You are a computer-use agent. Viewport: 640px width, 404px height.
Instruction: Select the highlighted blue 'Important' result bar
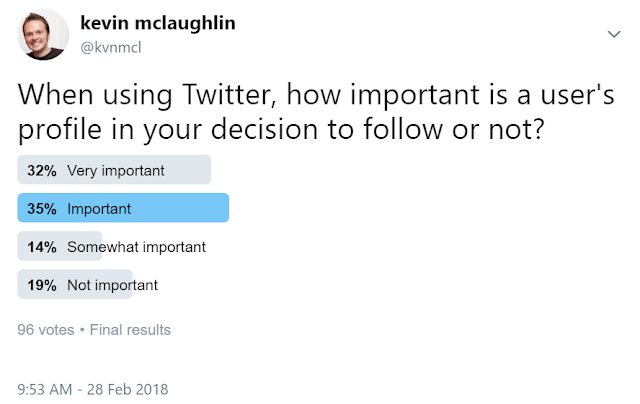pos(124,208)
